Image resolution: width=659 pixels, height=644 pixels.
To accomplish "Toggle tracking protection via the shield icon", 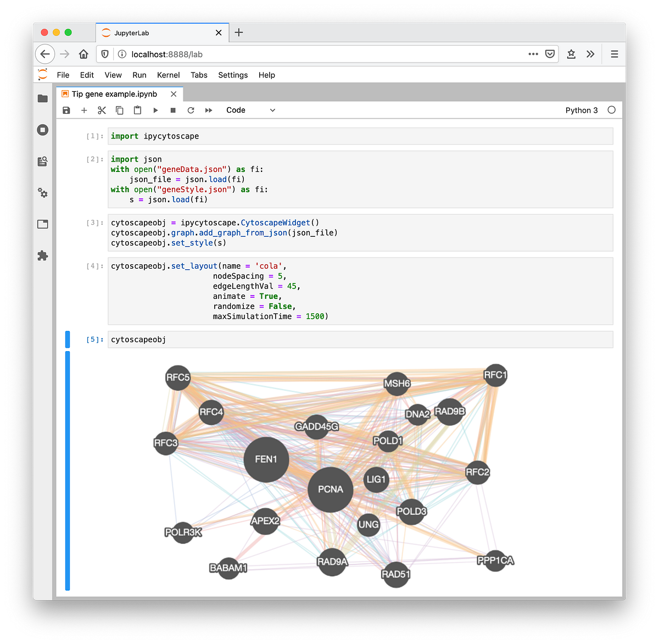I will 104,54.
